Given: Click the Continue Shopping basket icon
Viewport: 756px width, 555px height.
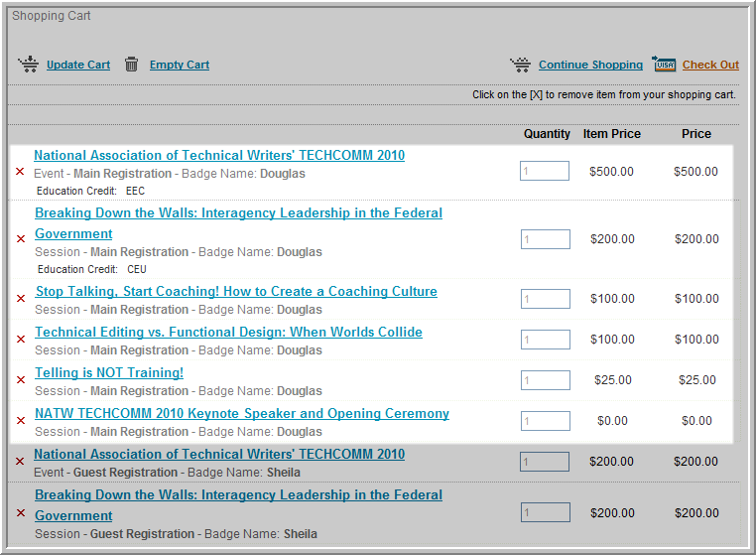Looking at the screenshot, I should [x=521, y=65].
